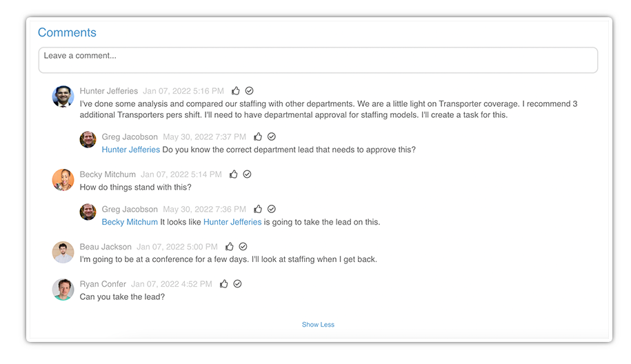Click the Leave a comment field
The image size is (631, 364).
tap(318, 60)
